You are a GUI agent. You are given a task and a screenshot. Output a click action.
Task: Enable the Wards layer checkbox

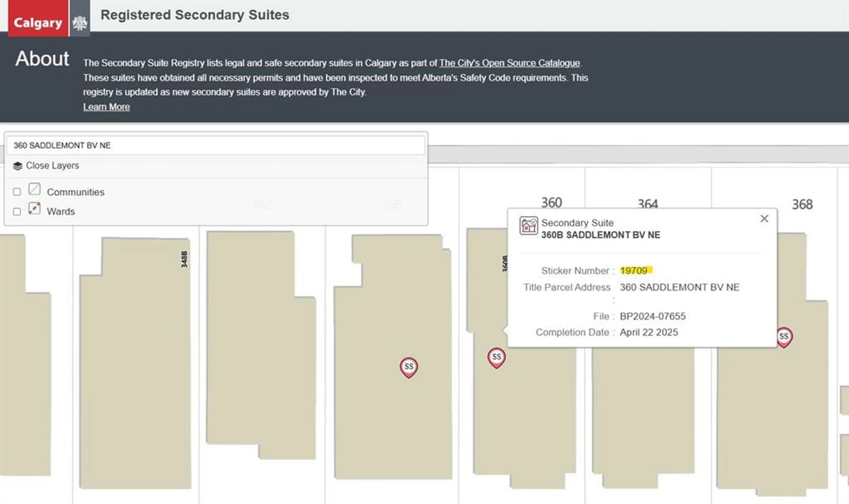(17, 212)
